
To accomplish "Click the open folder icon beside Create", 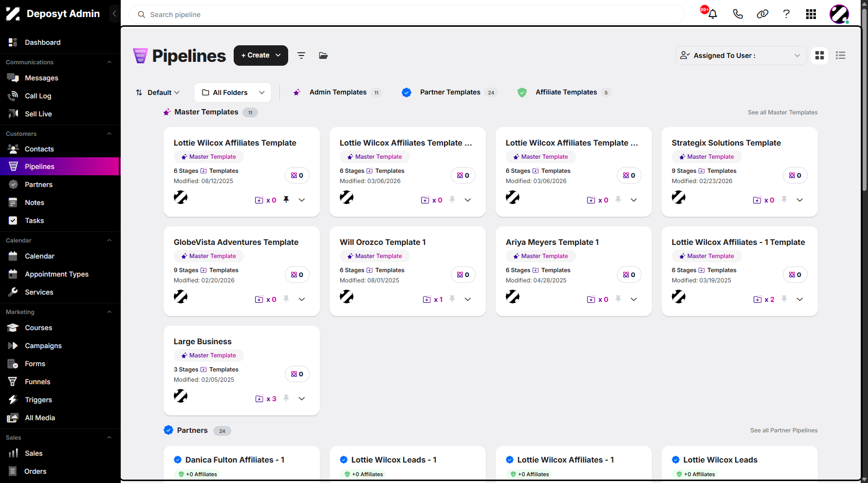I will coord(323,56).
